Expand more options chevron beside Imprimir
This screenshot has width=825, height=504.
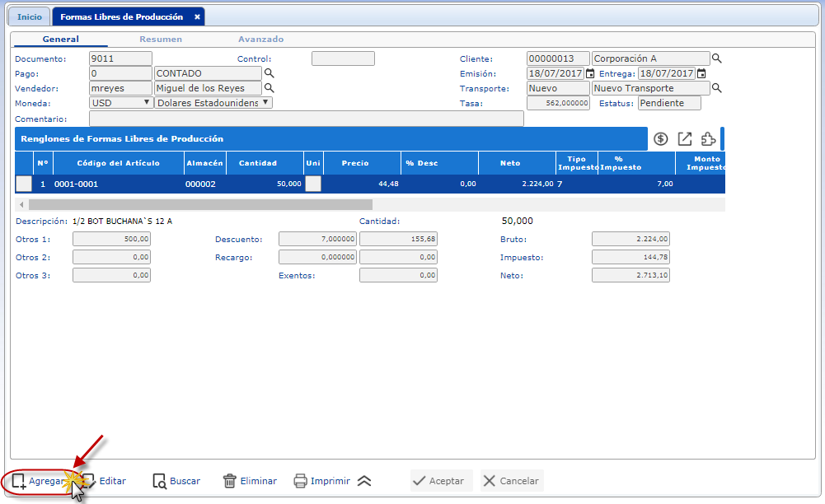point(364,481)
